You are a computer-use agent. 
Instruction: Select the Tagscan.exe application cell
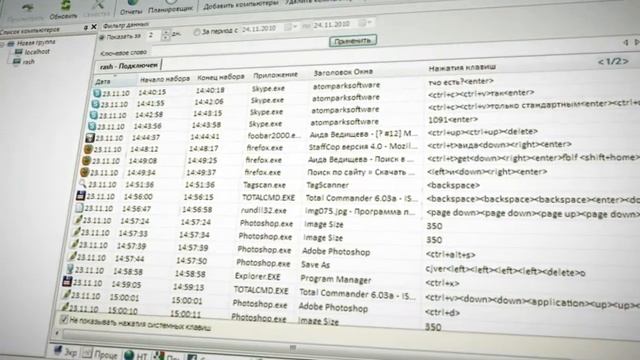click(x=264, y=185)
